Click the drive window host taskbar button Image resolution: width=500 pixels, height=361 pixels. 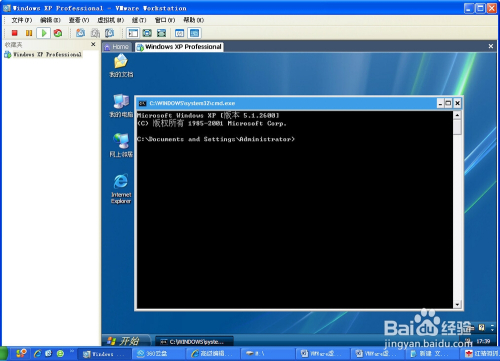tap(267, 354)
